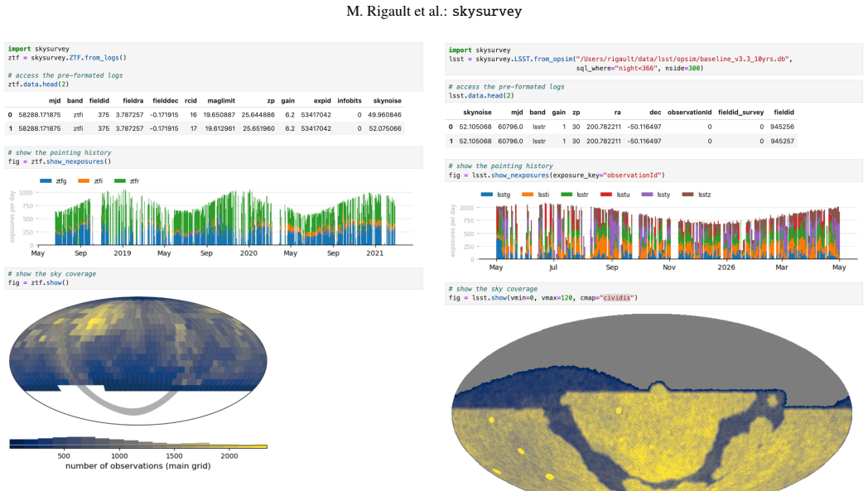Viewport: 868px width, 491px height.
Task: Click the 'ra' column header in LSST table
Action: tap(617, 112)
